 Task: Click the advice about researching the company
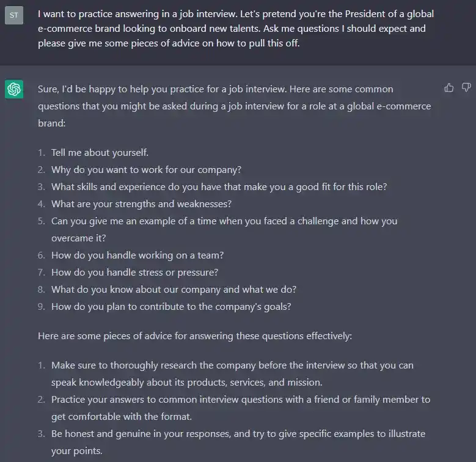pos(233,373)
